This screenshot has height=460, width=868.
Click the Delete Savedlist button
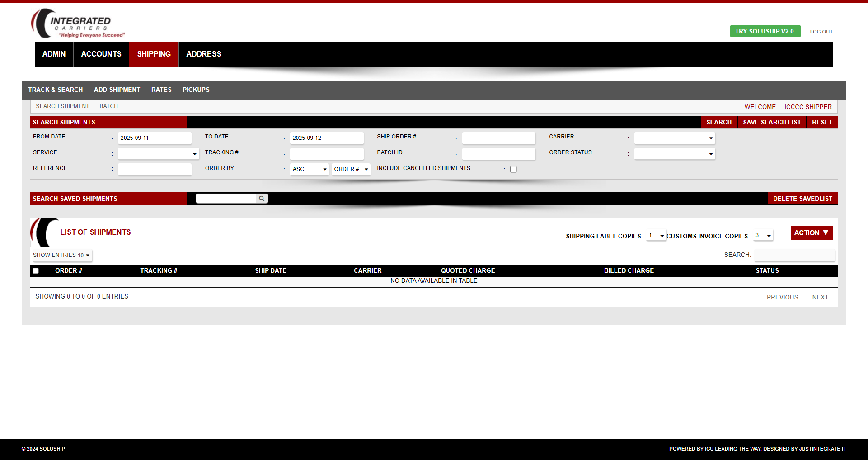click(x=802, y=199)
